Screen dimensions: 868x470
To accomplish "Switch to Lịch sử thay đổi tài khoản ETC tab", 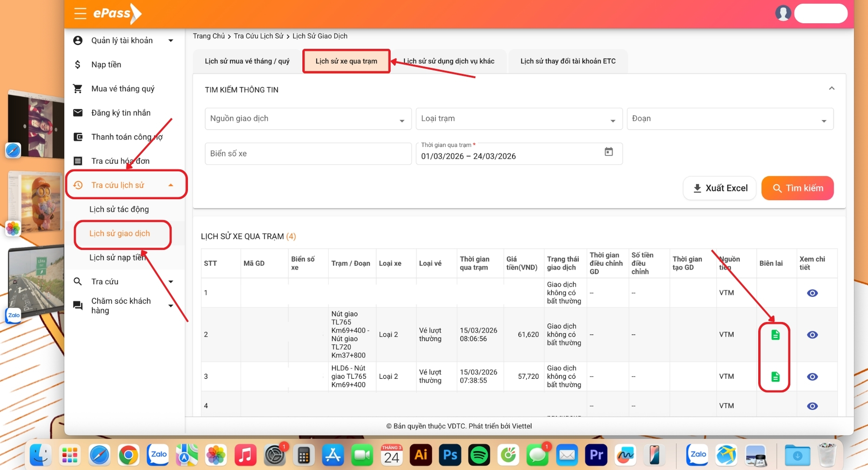I will tap(568, 61).
